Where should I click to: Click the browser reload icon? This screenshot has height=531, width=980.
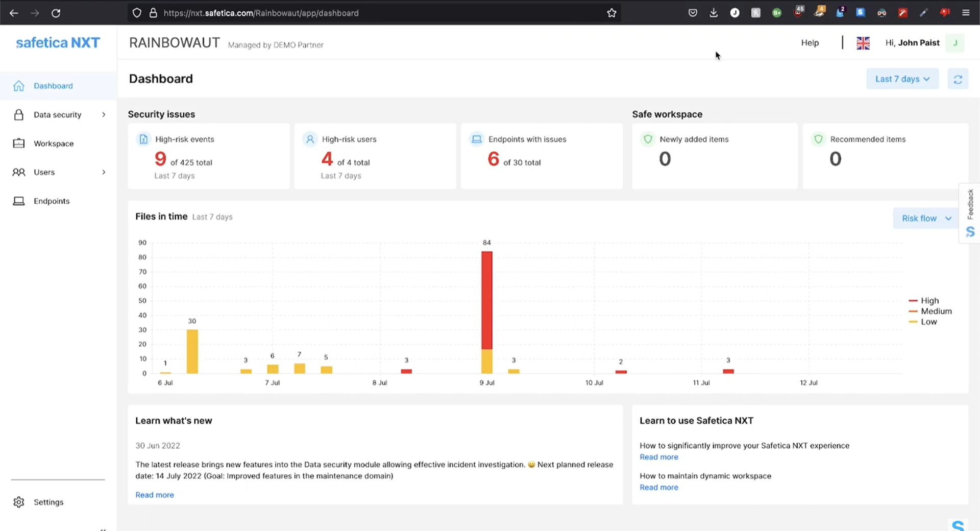(56, 13)
